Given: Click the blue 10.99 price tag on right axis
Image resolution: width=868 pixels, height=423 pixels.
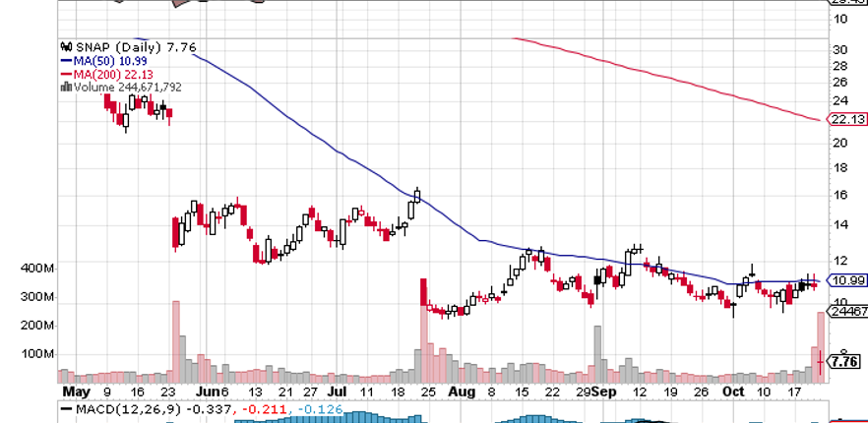Looking at the screenshot, I should 846,280.
